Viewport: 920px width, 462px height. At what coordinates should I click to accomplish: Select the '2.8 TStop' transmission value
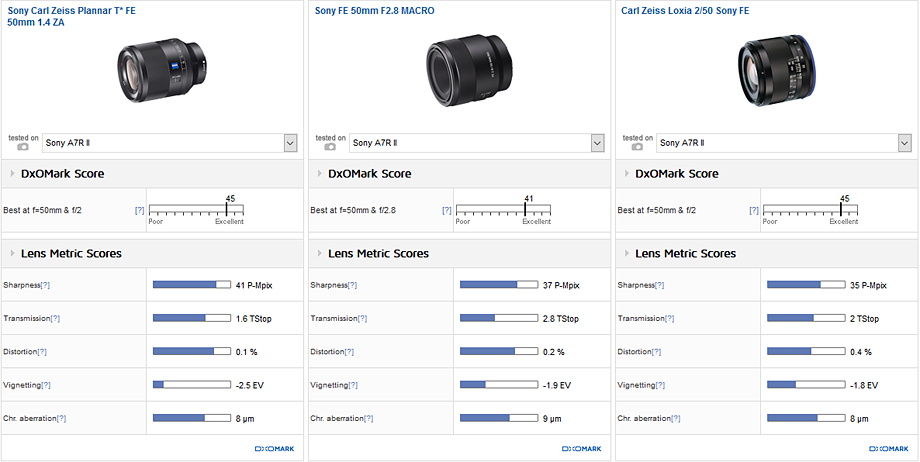[561, 319]
